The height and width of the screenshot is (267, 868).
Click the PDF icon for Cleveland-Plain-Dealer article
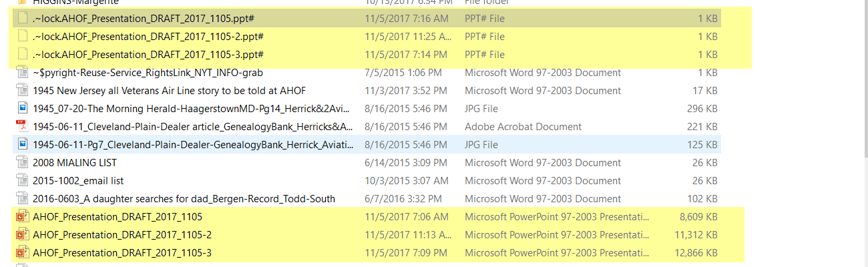(22, 126)
